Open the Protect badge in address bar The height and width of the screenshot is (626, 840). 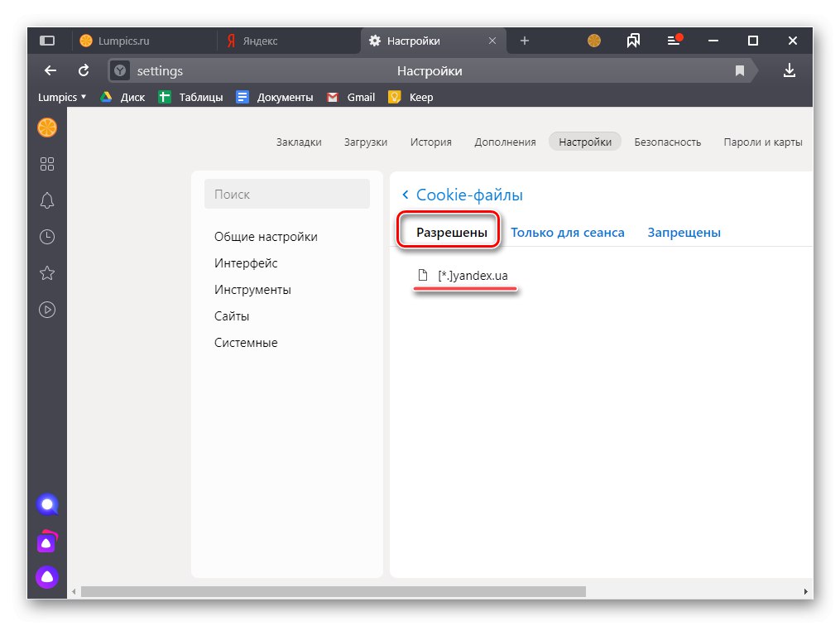click(x=119, y=70)
